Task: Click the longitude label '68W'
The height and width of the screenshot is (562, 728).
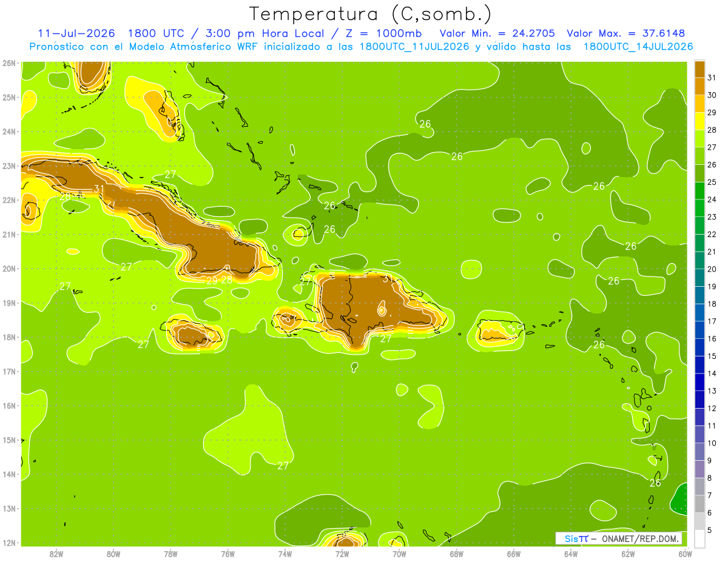Action: pyautogui.click(x=457, y=554)
